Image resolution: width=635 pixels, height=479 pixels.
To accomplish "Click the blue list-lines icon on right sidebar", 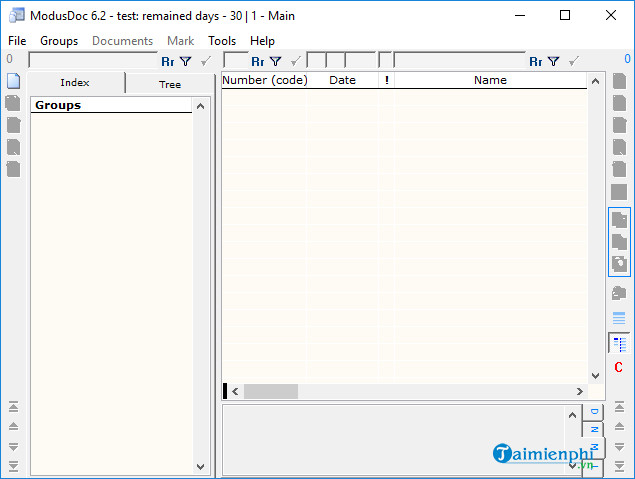I will [x=619, y=319].
